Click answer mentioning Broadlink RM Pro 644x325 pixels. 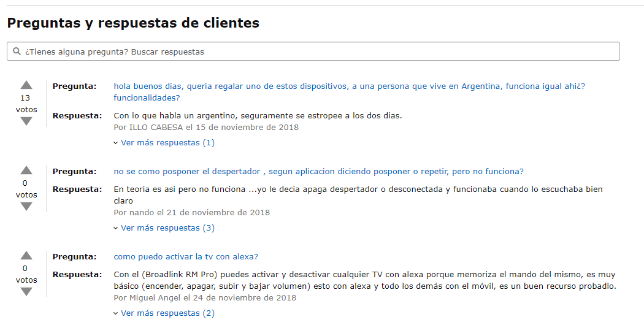coord(365,280)
